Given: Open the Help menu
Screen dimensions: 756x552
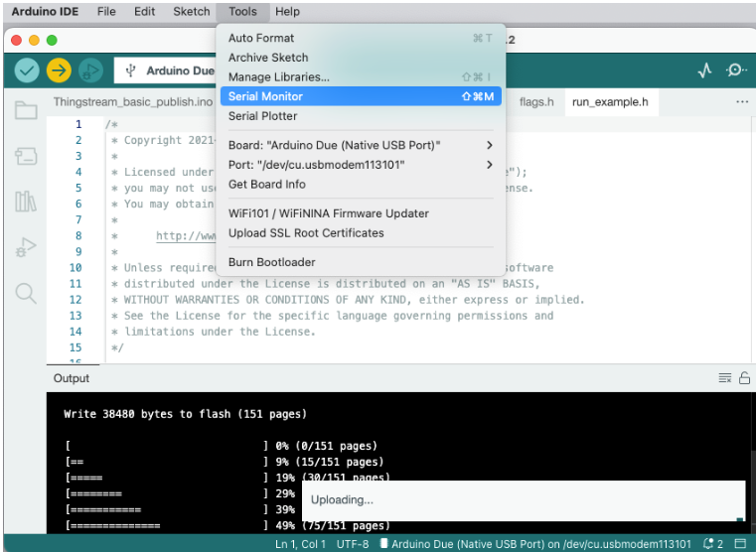Looking at the screenshot, I should click(x=287, y=12).
